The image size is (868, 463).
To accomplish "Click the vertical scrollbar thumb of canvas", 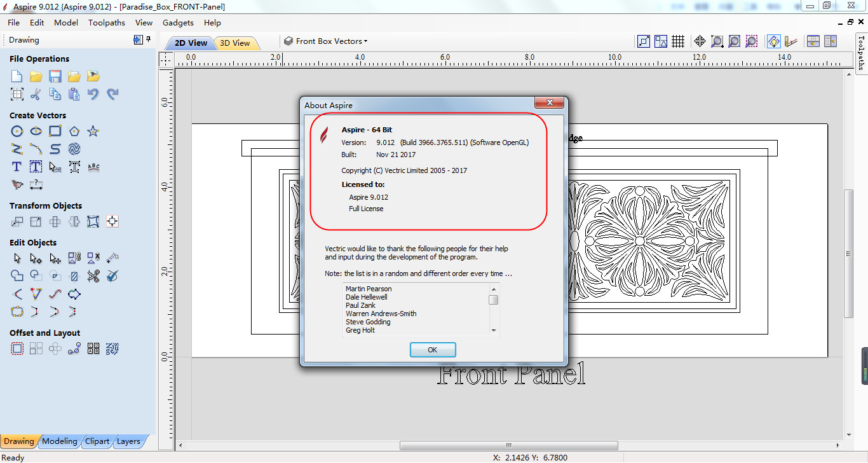I will (x=849, y=254).
